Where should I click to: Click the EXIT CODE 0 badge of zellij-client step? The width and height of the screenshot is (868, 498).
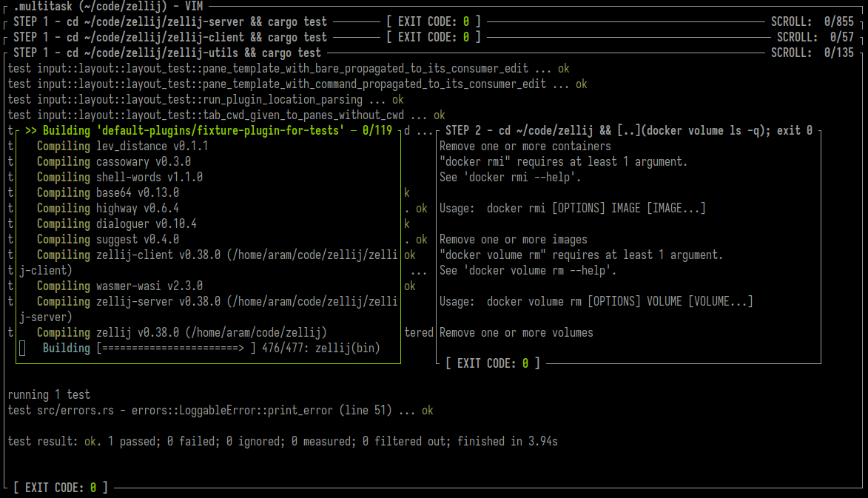pyautogui.click(x=432, y=36)
